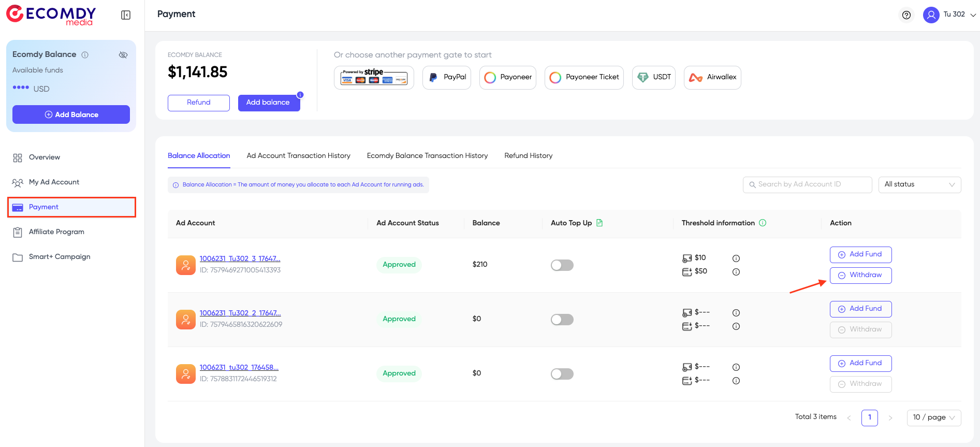Click the Ecomdy Balance info icon
Image resolution: width=980 pixels, height=447 pixels.
(85, 55)
